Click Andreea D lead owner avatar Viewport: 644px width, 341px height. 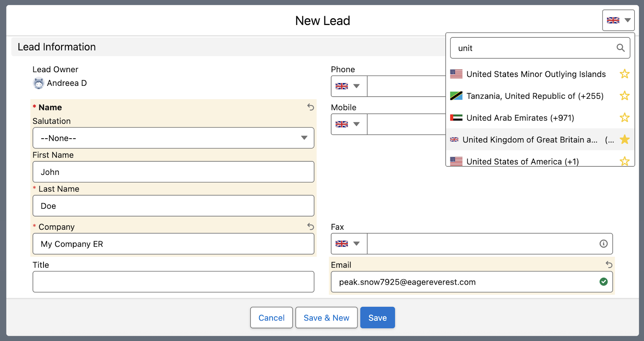pos(39,83)
